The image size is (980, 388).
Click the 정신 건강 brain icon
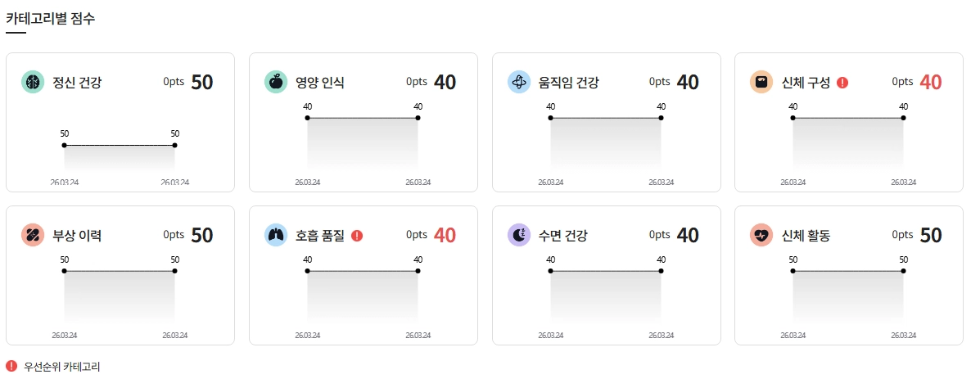click(33, 82)
